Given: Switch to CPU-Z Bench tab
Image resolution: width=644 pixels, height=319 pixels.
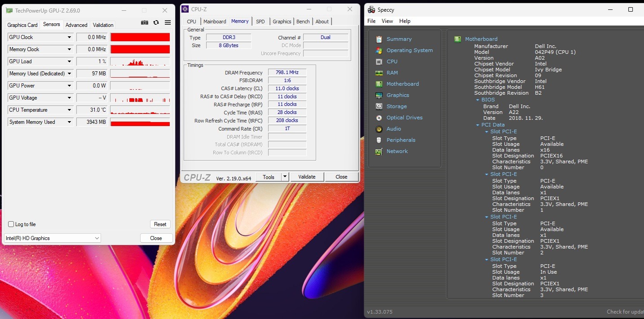Looking at the screenshot, I should pyautogui.click(x=303, y=22).
